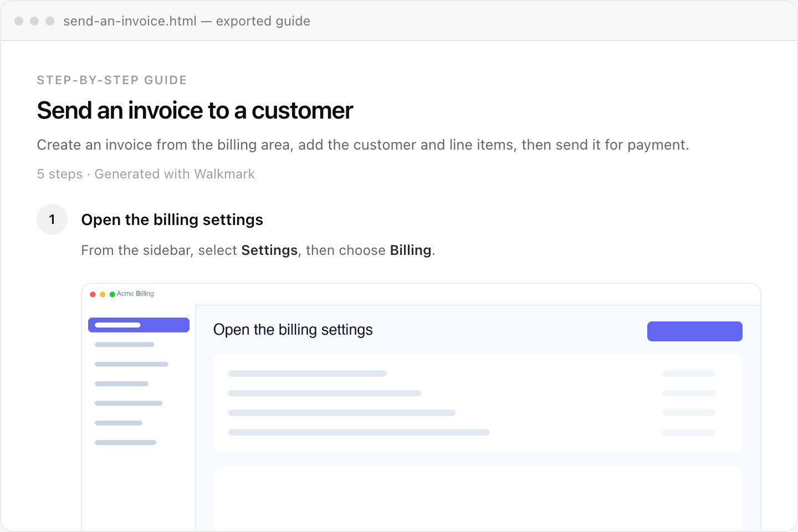Viewport: 798px width, 532px height.
Task: Click the purple button in Acme Billing mockup
Action: click(694, 331)
